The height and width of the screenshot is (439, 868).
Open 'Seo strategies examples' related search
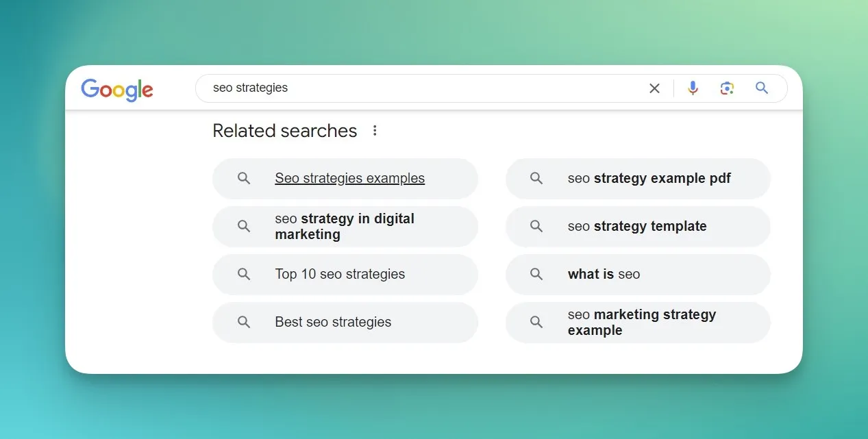pos(345,179)
